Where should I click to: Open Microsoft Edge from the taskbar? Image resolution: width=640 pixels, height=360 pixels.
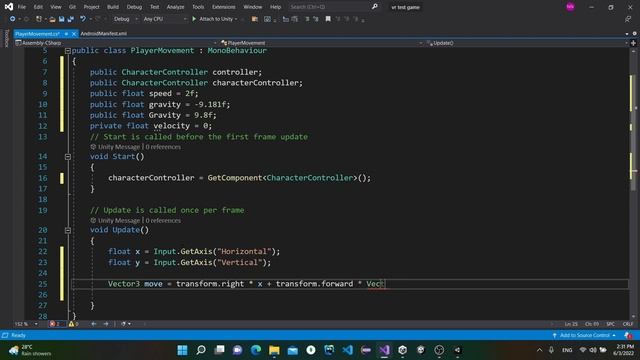pyautogui.click(x=256, y=350)
